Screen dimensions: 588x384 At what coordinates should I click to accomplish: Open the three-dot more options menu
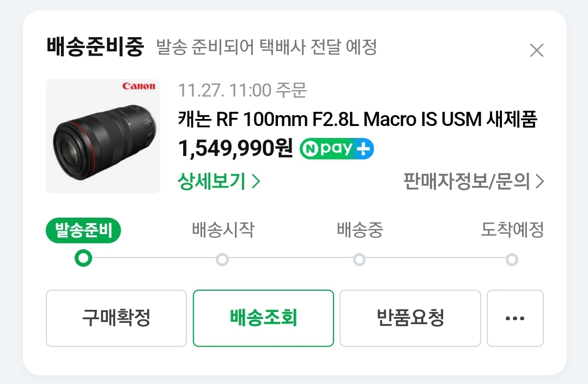pos(515,318)
